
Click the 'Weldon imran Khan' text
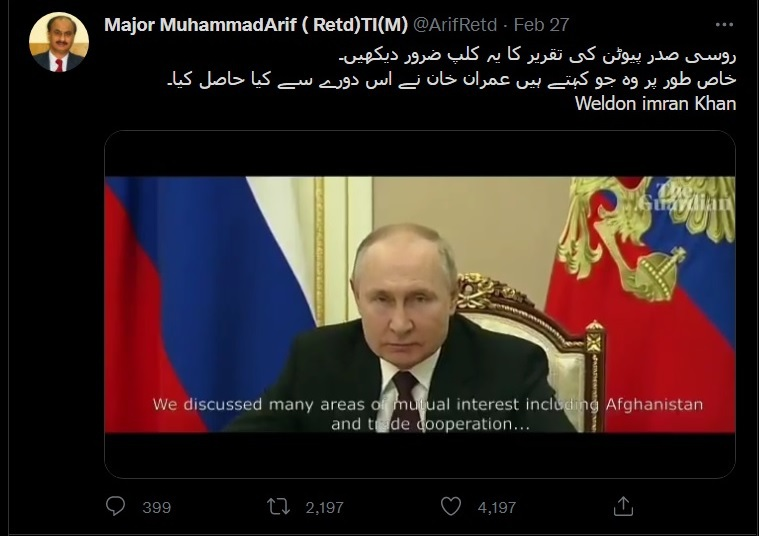[x=655, y=104]
